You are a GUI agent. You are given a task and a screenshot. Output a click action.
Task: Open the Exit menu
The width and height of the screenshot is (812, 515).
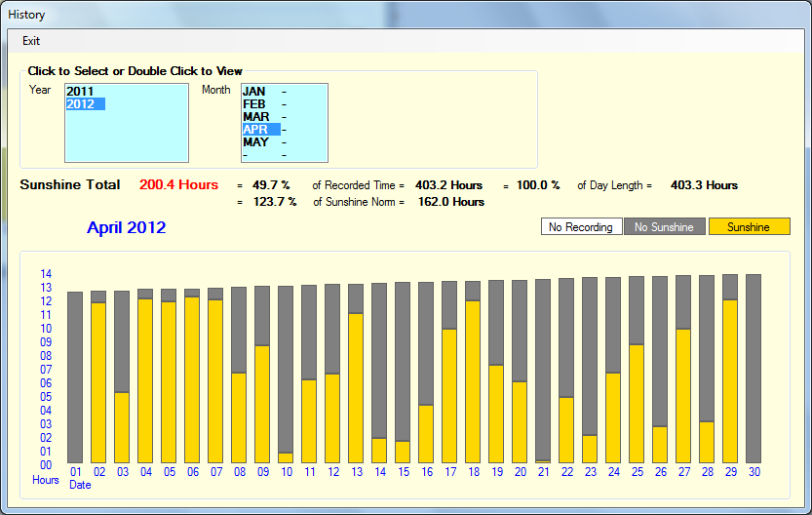[x=31, y=41]
